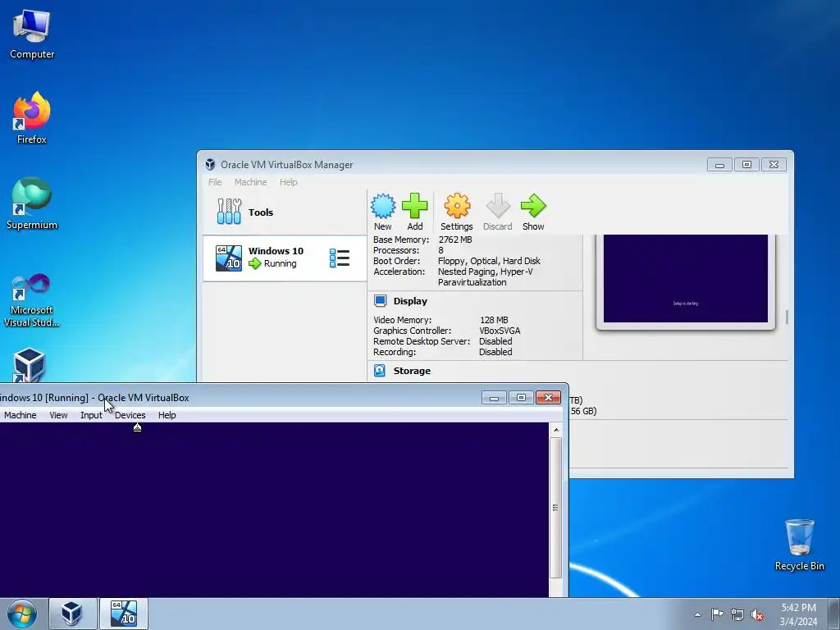Open the Windows Start orb
The height and width of the screenshot is (630, 840).
click(x=22, y=614)
